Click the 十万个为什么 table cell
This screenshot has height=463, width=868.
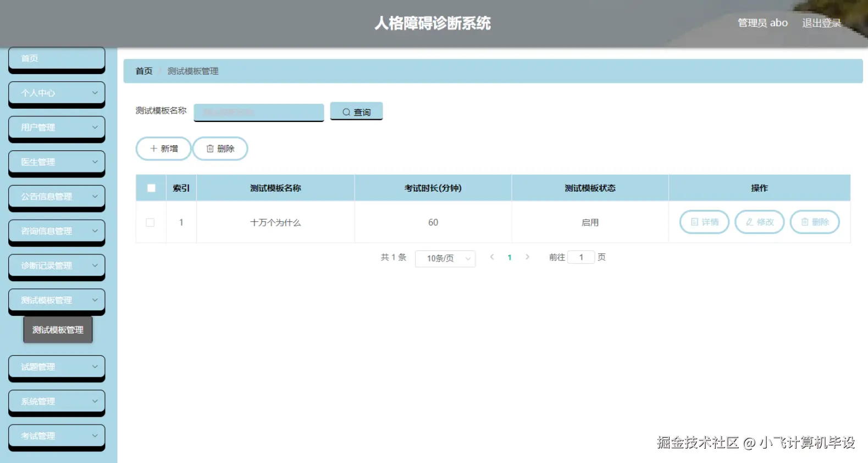pyautogui.click(x=275, y=222)
